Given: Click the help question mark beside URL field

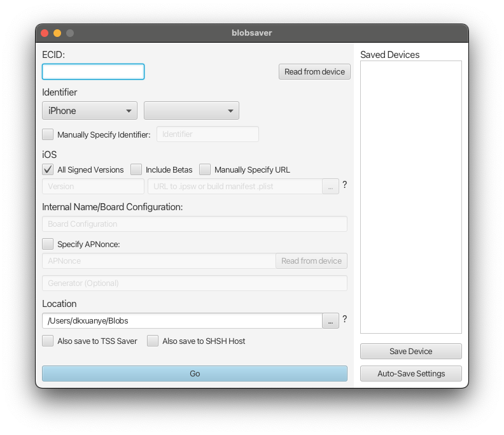Looking at the screenshot, I should (345, 185).
